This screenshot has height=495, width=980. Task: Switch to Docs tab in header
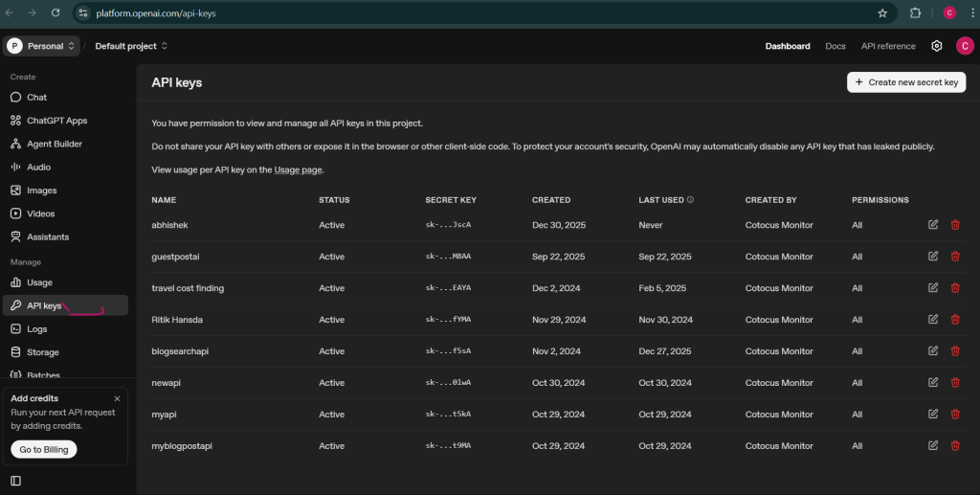pyautogui.click(x=835, y=46)
